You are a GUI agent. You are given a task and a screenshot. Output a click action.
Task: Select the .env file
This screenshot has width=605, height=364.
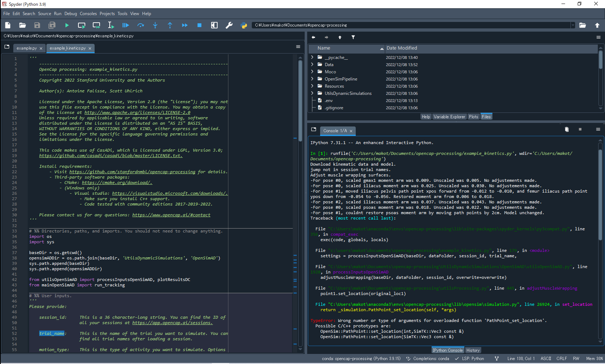328,101
